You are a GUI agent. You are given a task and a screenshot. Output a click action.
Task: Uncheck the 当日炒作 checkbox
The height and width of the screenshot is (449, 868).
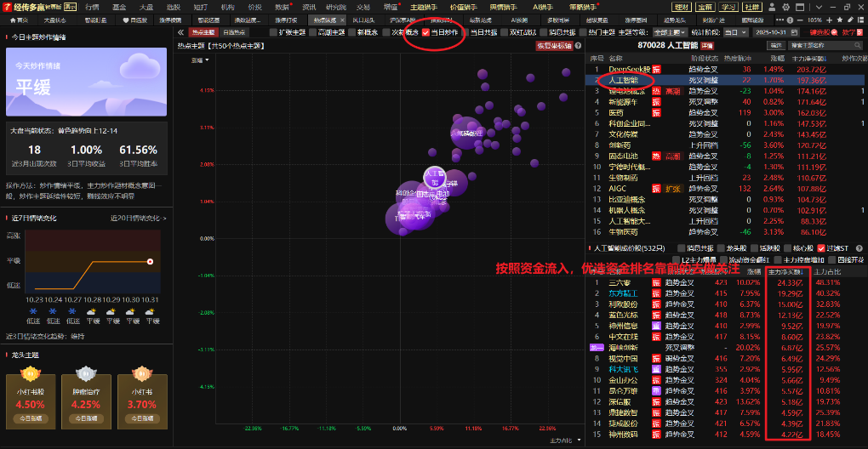click(x=426, y=32)
